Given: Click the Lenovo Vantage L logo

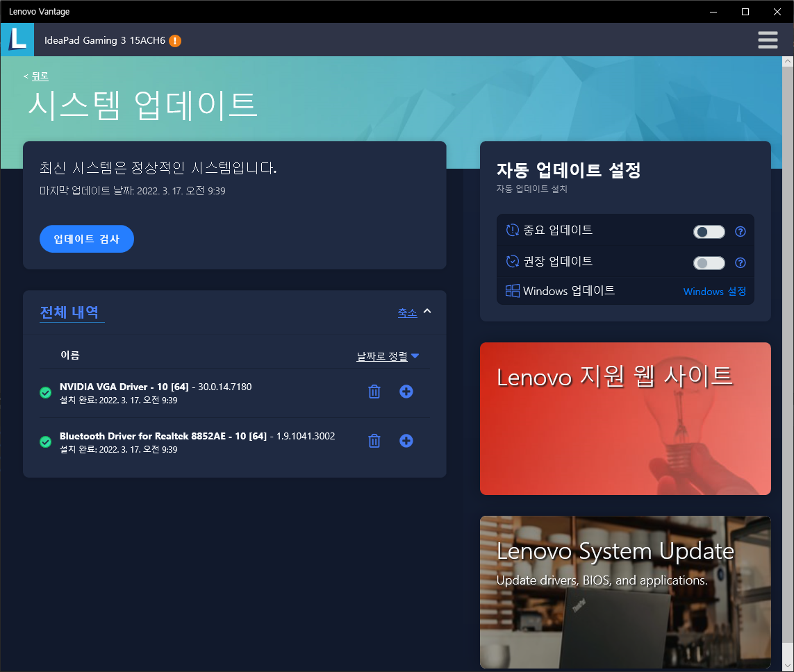Looking at the screenshot, I should coord(17,40).
